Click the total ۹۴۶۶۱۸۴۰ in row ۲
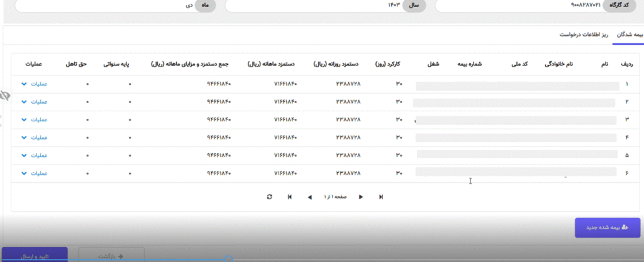Viewport: 644px width, 262px height. (x=219, y=102)
